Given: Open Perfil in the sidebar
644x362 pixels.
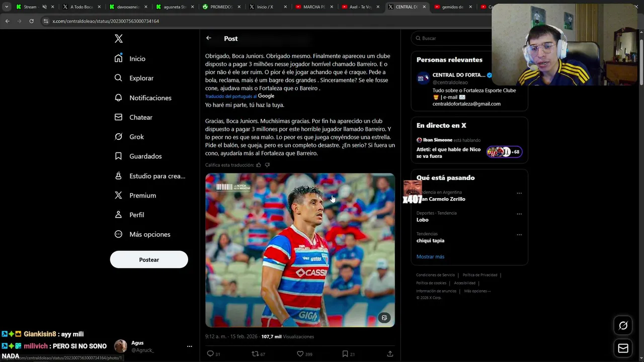Looking at the screenshot, I should pyautogui.click(x=129, y=215).
